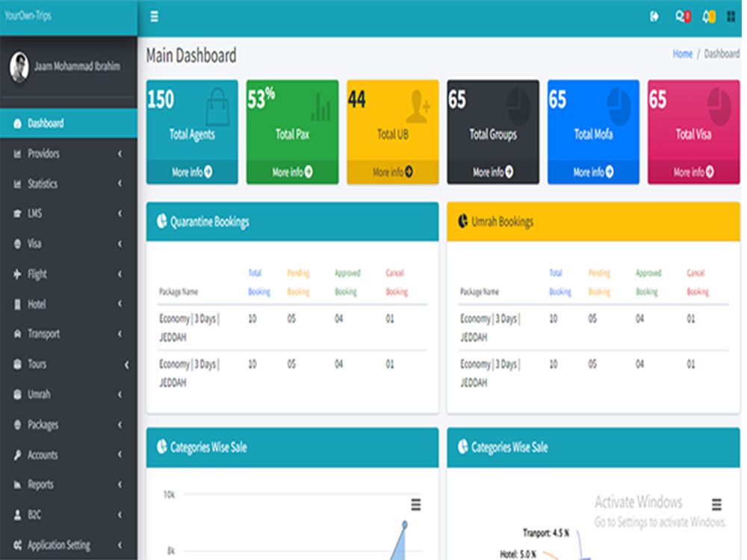Open Application Setting sidebar menu item
The width and height of the screenshot is (747, 560).
pos(69,545)
